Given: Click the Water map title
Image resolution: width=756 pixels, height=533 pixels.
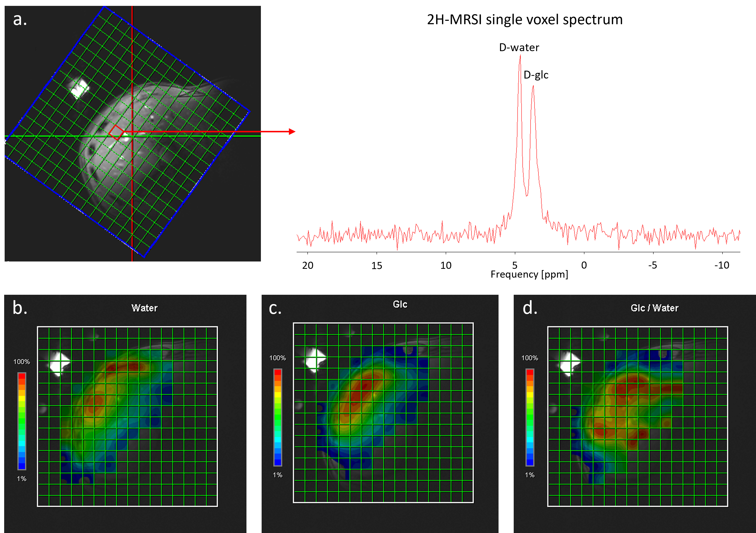Looking at the screenshot, I should 144,308.
